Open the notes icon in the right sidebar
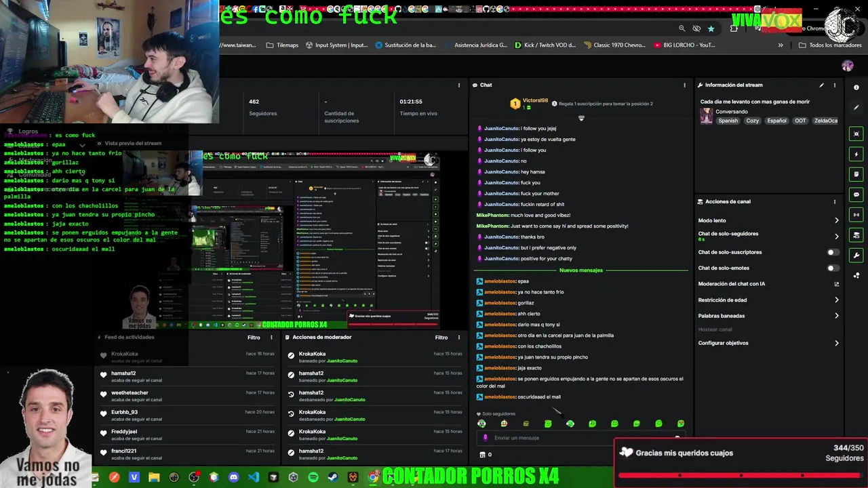Viewport: 868px width, 488px height. pyautogui.click(x=856, y=174)
